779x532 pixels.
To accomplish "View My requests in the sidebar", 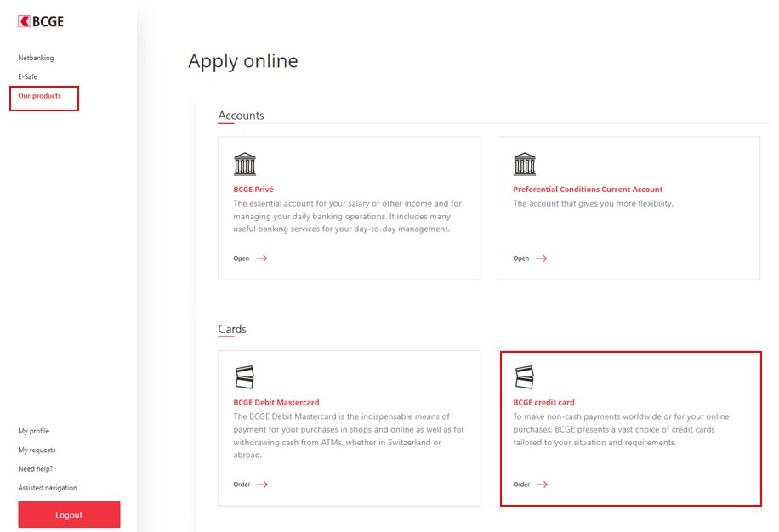I will tap(37, 450).
